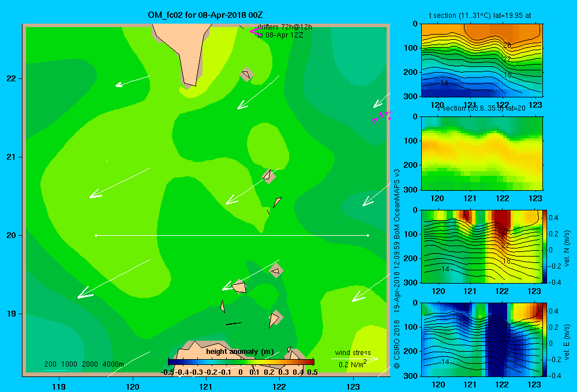This screenshot has width=577, height=392.
Task: Click the '20' latitude label on main map
Action: click(12, 235)
